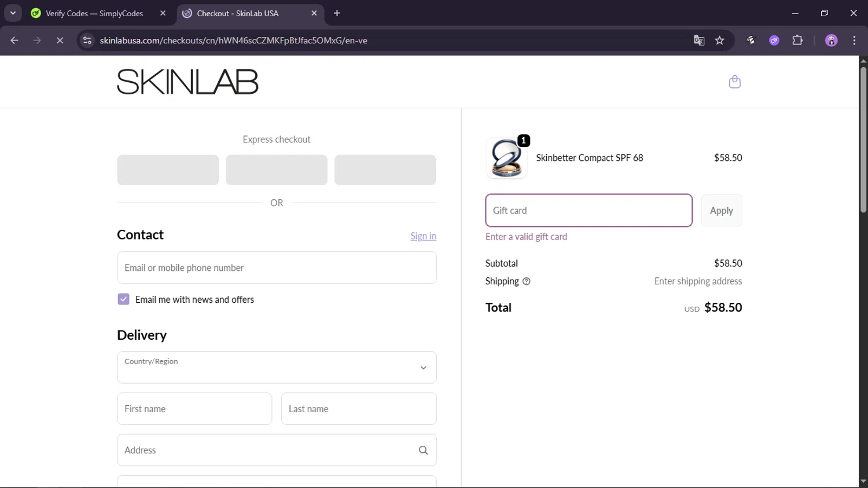Screen dimensions: 868x488
Task: Click the first express checkout button
Action: [x=168, y=170]
